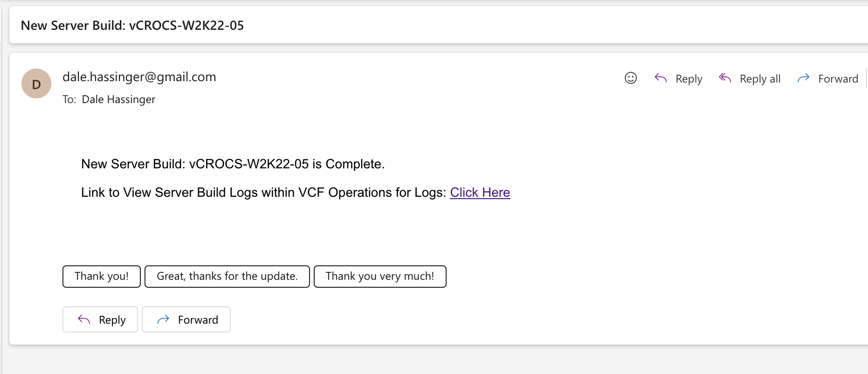Click the top Forward arrow icon
The height and width of the screenshot is (374, 868).
click(803, 78)
